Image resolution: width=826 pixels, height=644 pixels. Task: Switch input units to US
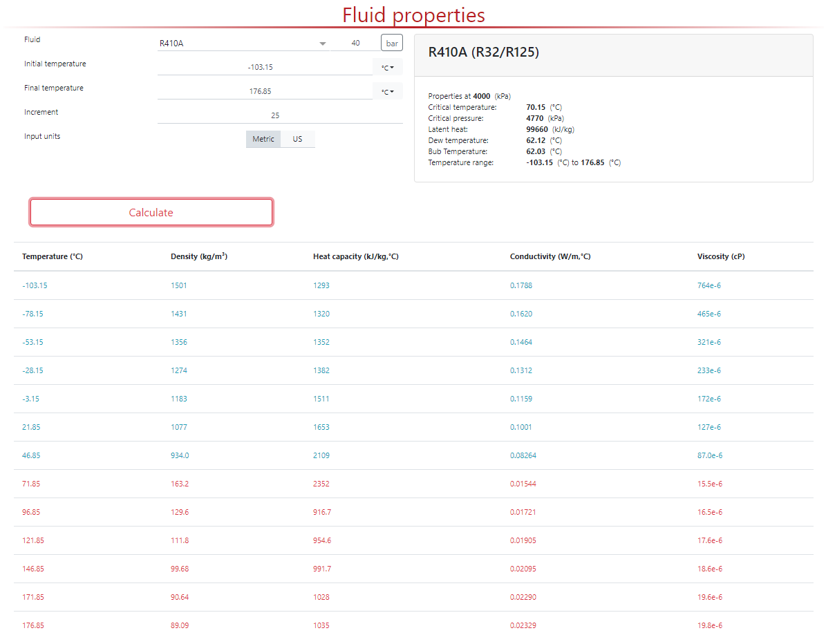[x=297, y=139]
